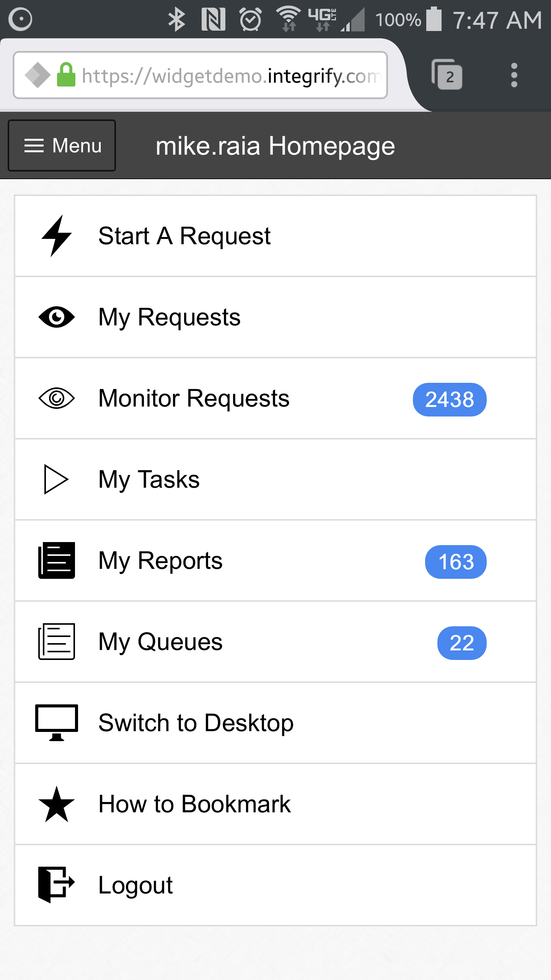Tap the outlined eye Monitor Requests icon

pos(57,398)
